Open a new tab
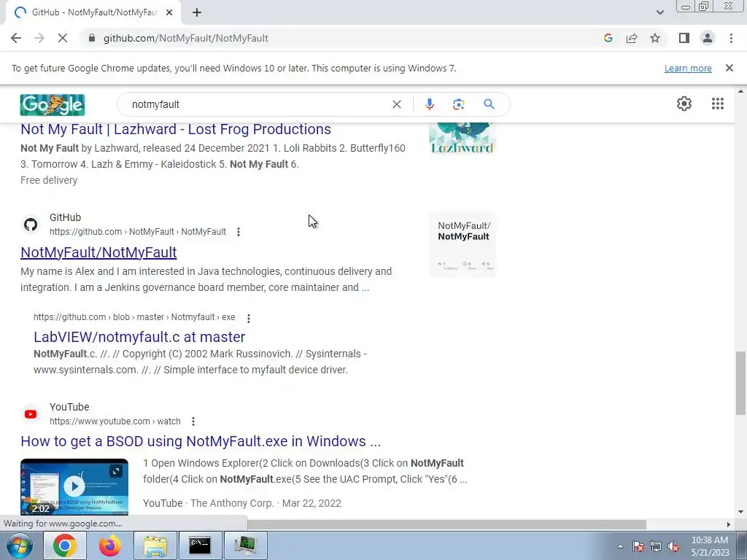 197,12
